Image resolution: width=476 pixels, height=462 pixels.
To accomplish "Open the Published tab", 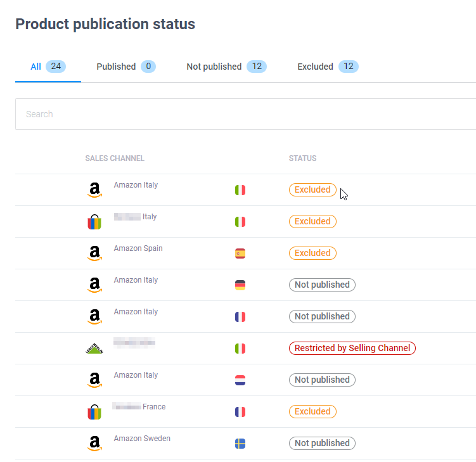I will coord(125,67).
